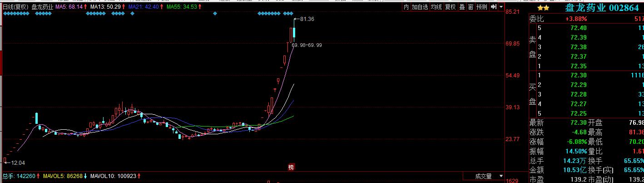This screenshot has width=644, height=183.
Task: Select buy level 2 price 72.29
Action: coord(578,85)
